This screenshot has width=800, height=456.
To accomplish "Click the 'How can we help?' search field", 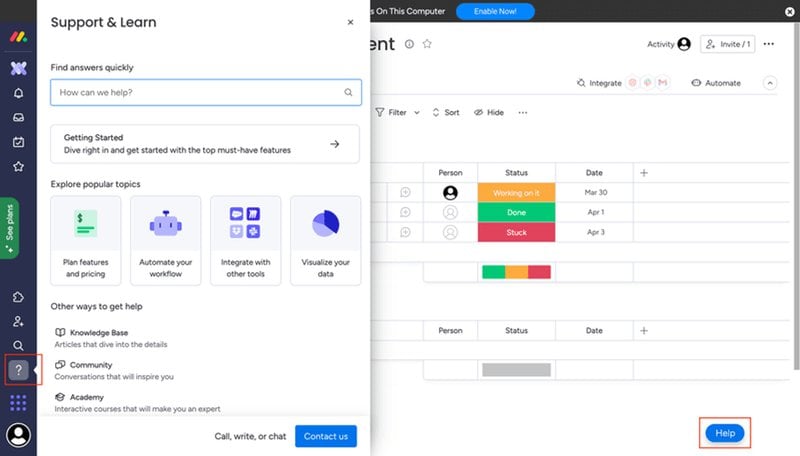I will pos(200,92).
